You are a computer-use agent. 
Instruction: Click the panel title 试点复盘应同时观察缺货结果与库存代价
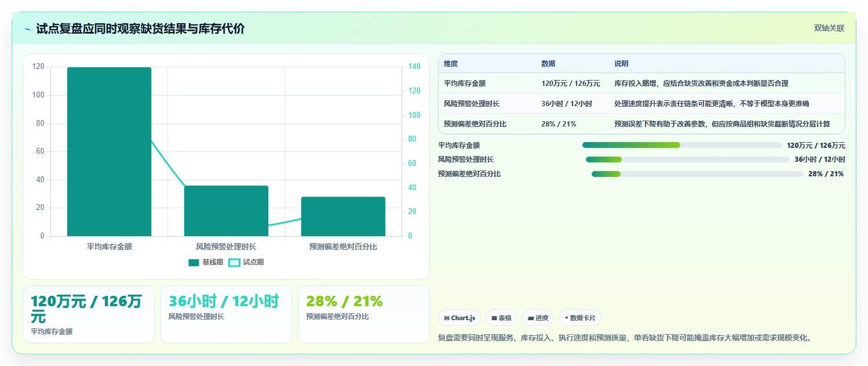click(140, 28)
